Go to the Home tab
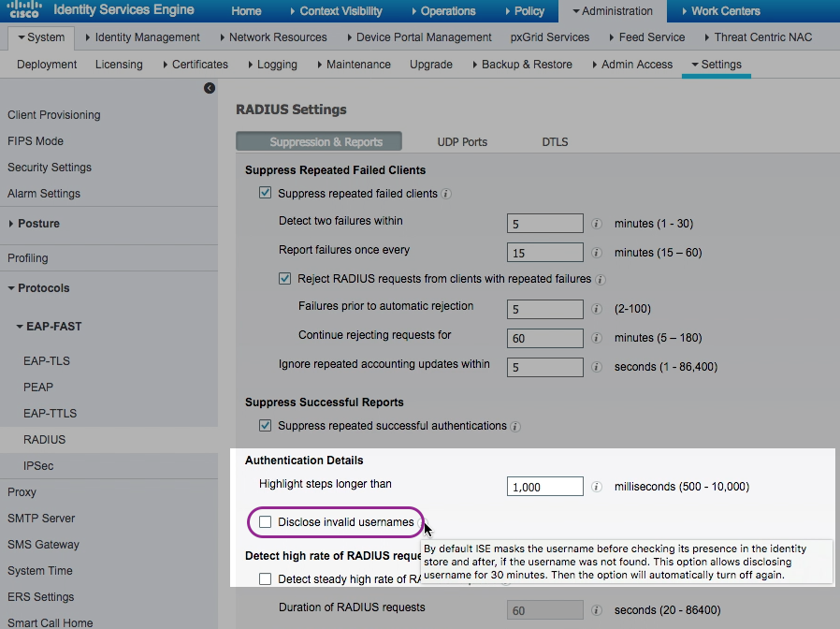The height and width of the screenshot is (629, 840). (x=246, y=10)
